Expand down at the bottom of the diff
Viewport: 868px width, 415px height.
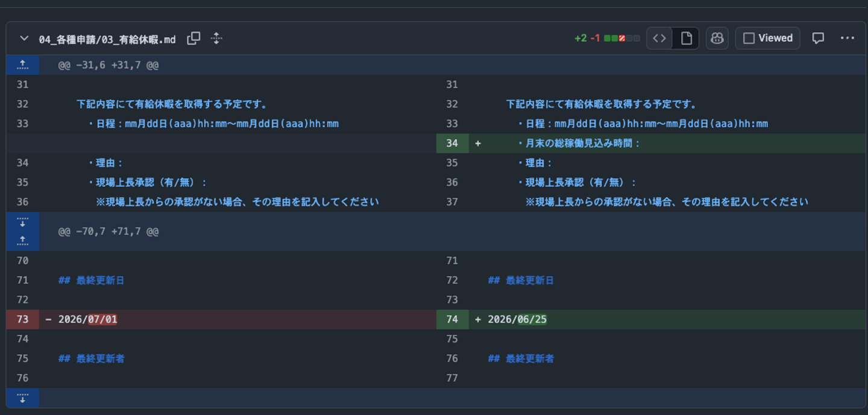tap(22, 398)
